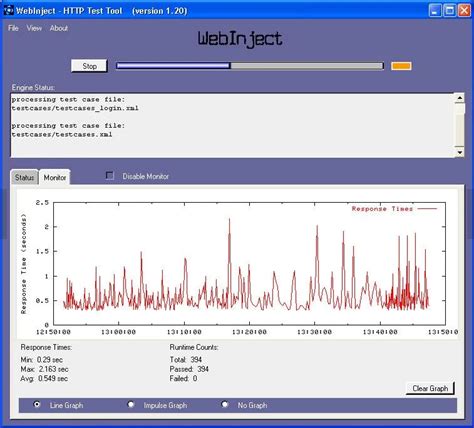Click the testcases/testcases.xml line
This screenshot has width=474, height=428.
(62, 135)
